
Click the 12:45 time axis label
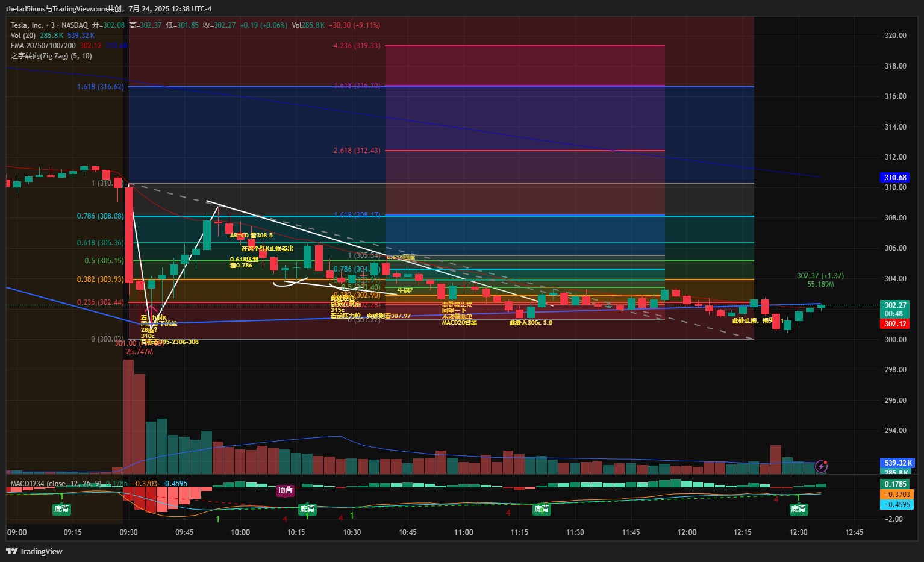pyautogui.click(x=854, y=532)
